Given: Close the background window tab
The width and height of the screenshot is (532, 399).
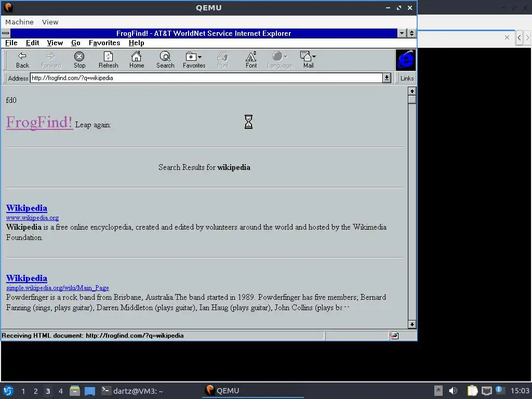Looking at the screenshot, I should [x=507, y=37].
